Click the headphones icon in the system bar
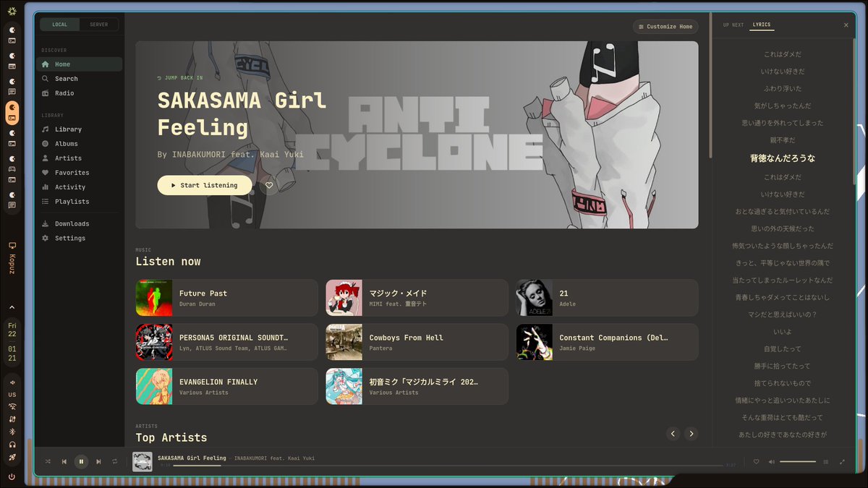 [12, 445]
